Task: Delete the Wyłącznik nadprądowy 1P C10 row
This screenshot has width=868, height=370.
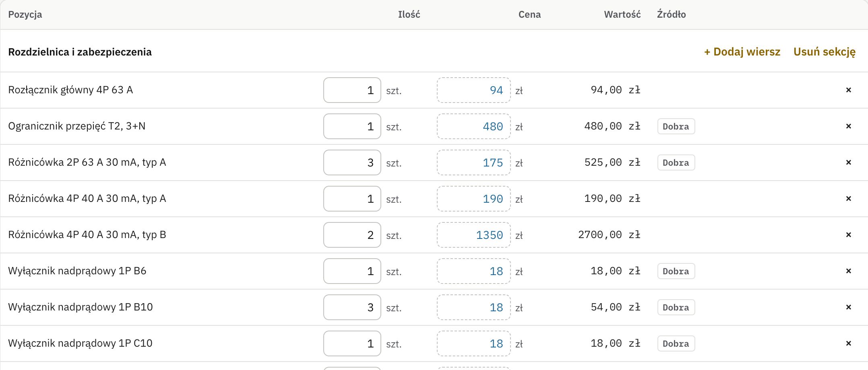Action: [x=848, y=343]
